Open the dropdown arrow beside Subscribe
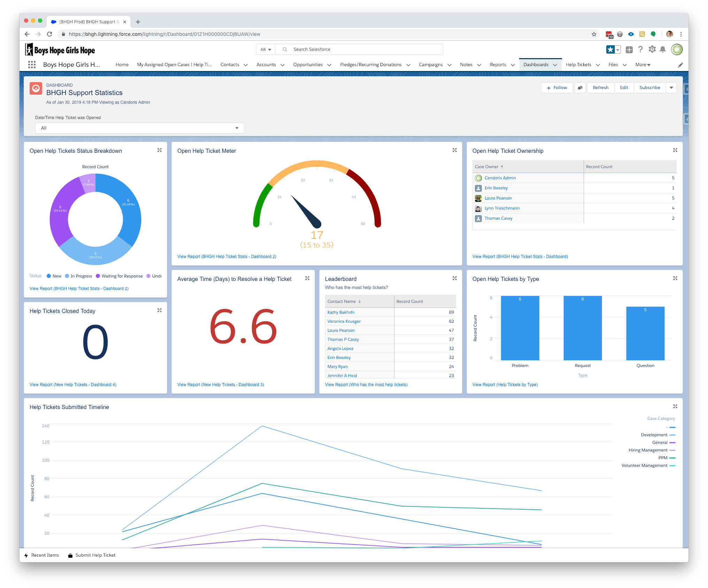 tap(671, 88)
